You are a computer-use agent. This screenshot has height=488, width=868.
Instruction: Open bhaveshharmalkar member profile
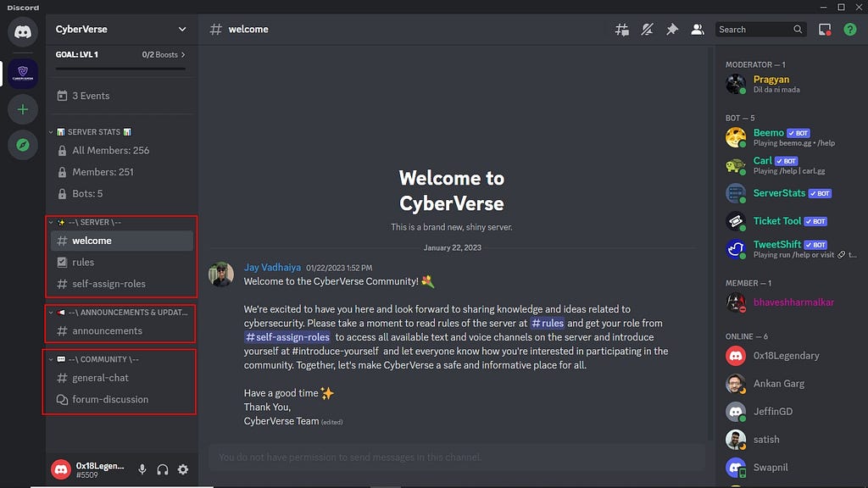pos(792,302)
